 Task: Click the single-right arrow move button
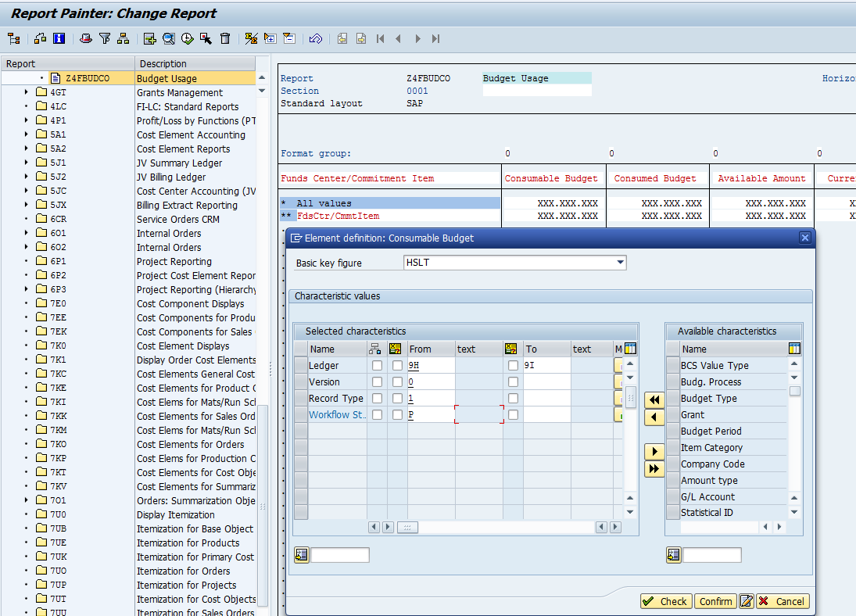[x=654, y=452]
